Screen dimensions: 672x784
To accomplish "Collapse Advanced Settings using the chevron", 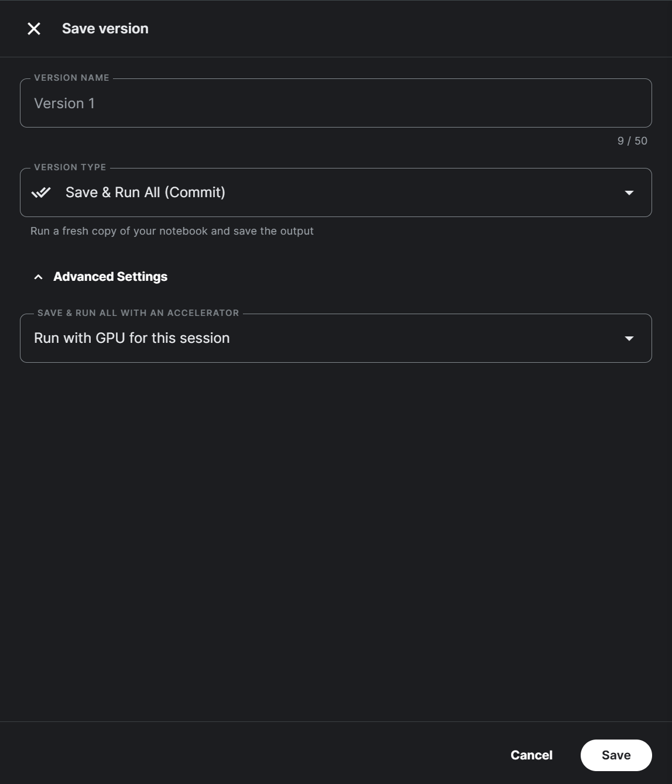I will point(39,277).
